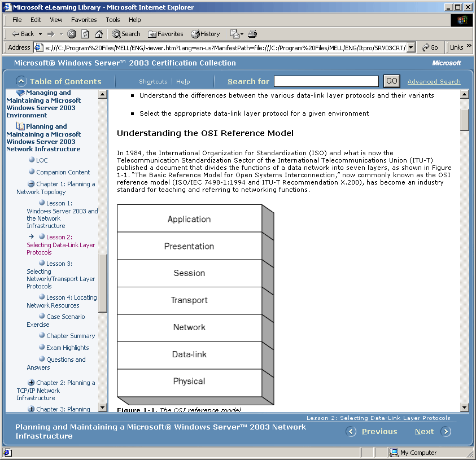Open the Back button history dropdown arrow
Image resolution: width=476 pixels, height=460 pixels.
40,34
